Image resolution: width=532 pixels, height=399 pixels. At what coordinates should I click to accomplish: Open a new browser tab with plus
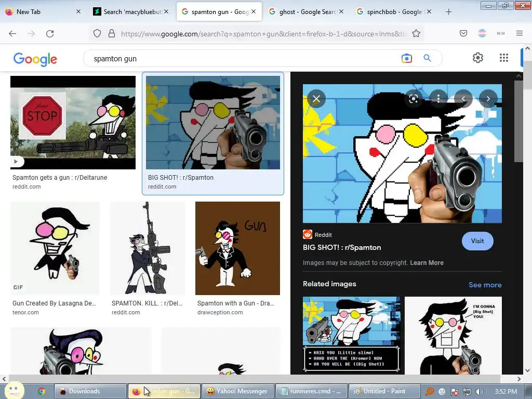tap(448, 12)
